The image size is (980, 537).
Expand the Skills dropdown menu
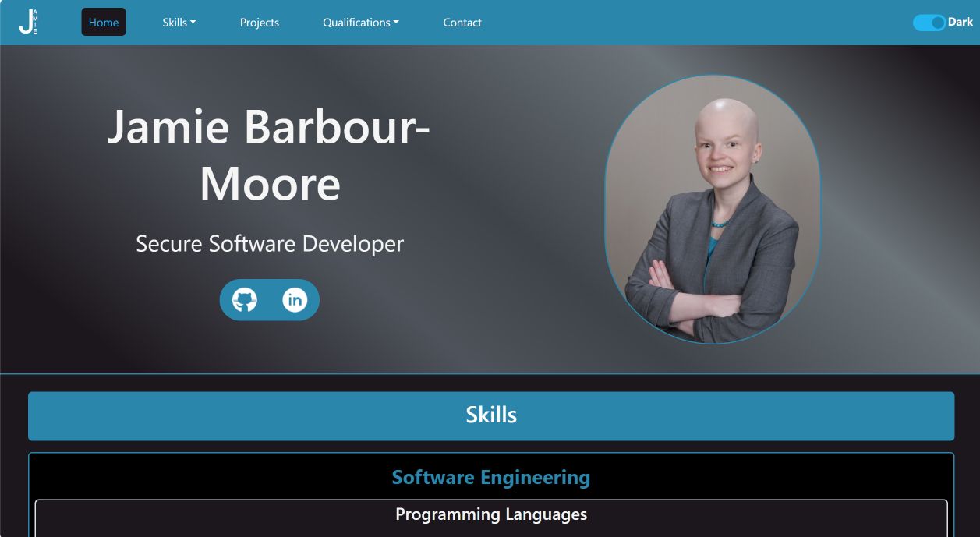pyautogui.click(x=179, y=23)
